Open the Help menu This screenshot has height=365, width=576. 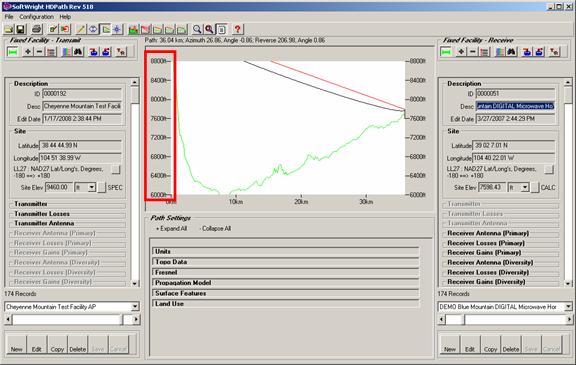tap(65, 17)
